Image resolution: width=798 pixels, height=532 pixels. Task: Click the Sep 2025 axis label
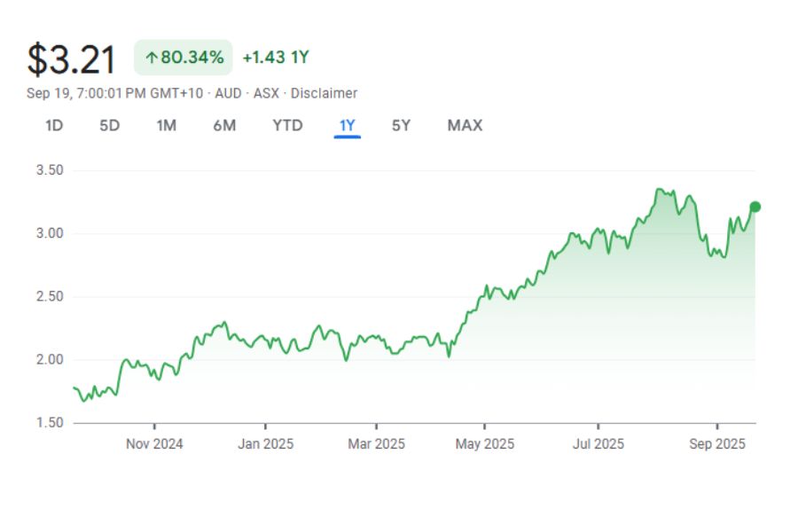pos(717,443)
